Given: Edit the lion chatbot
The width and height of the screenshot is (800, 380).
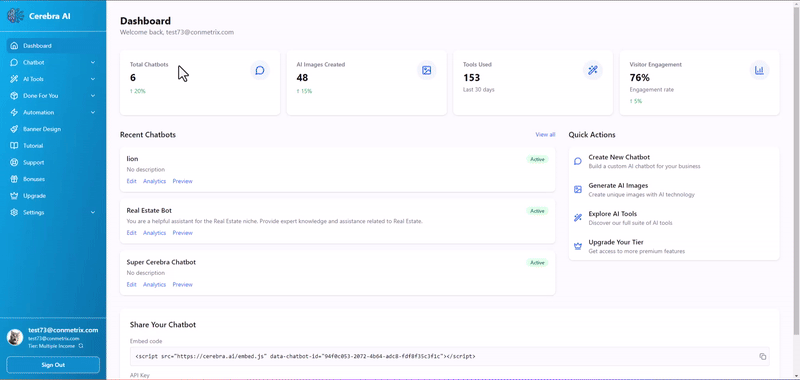Looking at the screenshot, I should (131, 181).
